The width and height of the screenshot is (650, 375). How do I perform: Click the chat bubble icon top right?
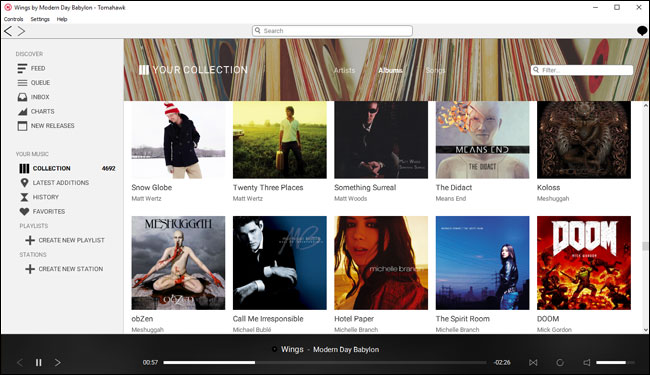pos(642,31)
